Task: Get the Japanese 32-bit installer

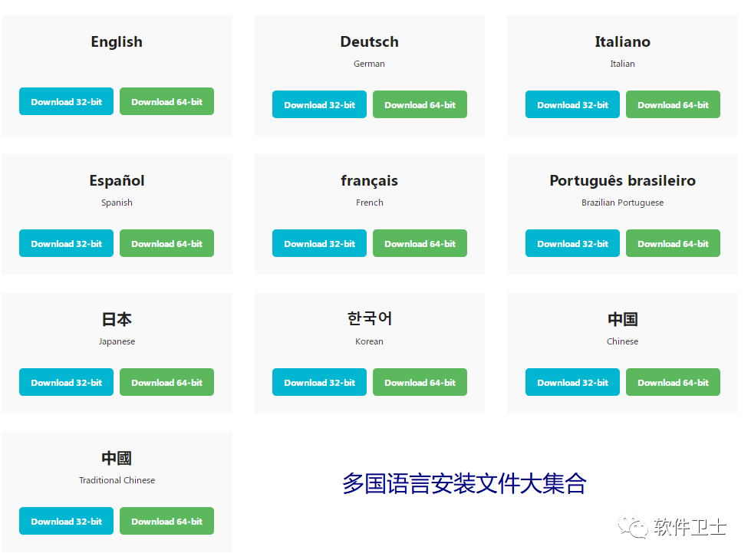Action: pos(66,382)
